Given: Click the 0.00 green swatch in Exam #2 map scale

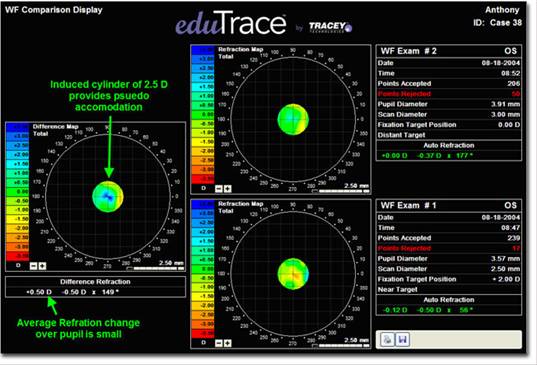Looking at the screenshot, I should 203,115.
